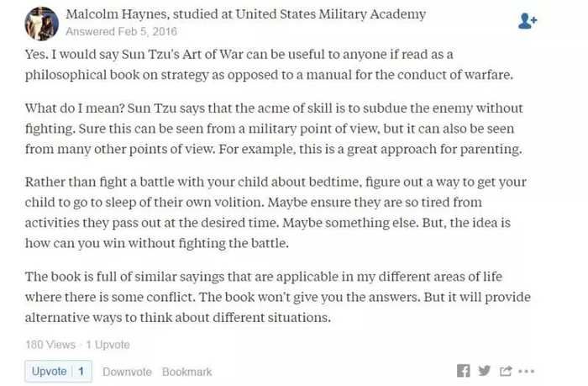Click the upvote count number 1

click(81, 371)
